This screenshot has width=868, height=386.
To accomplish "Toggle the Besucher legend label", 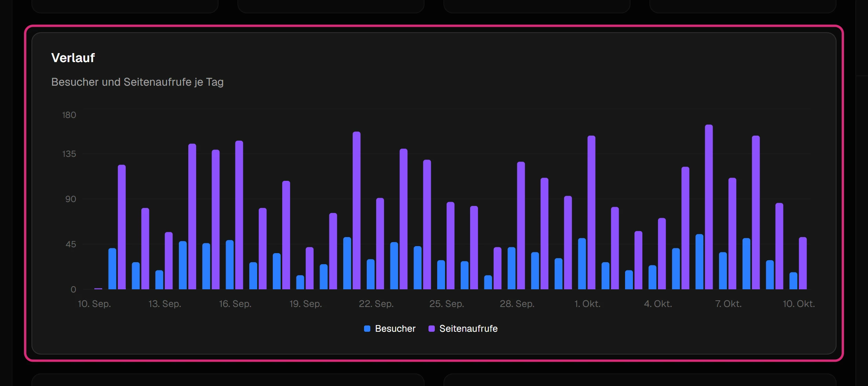I will tap(395, 329).
